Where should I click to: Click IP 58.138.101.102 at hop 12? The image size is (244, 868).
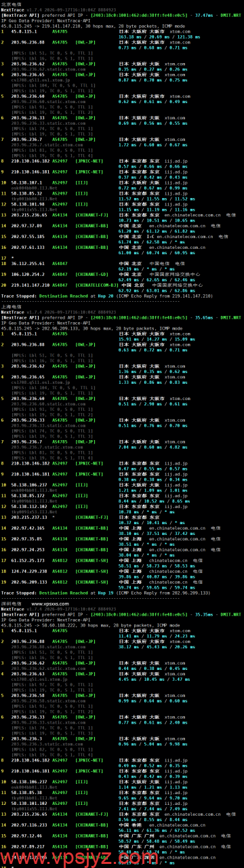click(x=28, y=803)
